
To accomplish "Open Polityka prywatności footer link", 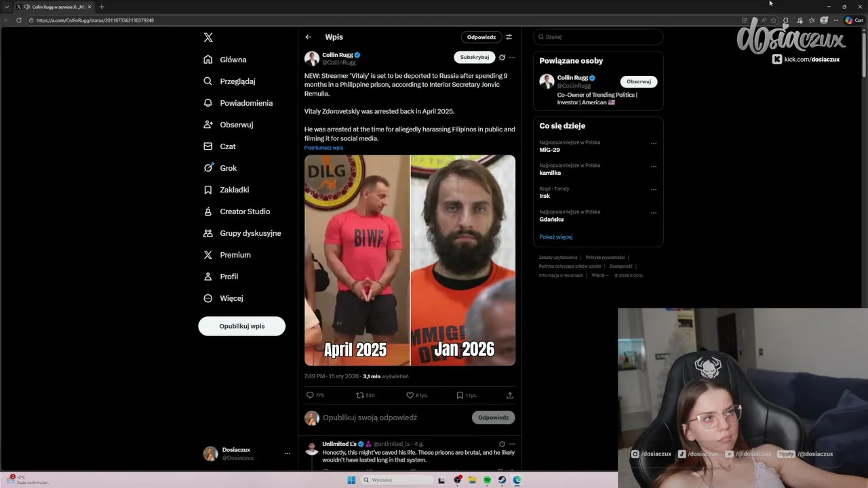I will pyautogui.click(x=605, y=258).
